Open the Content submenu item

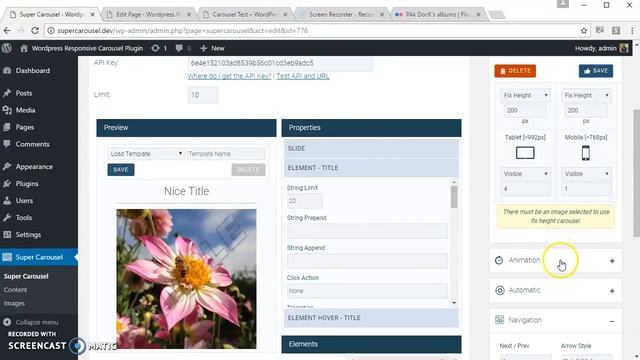15,290
